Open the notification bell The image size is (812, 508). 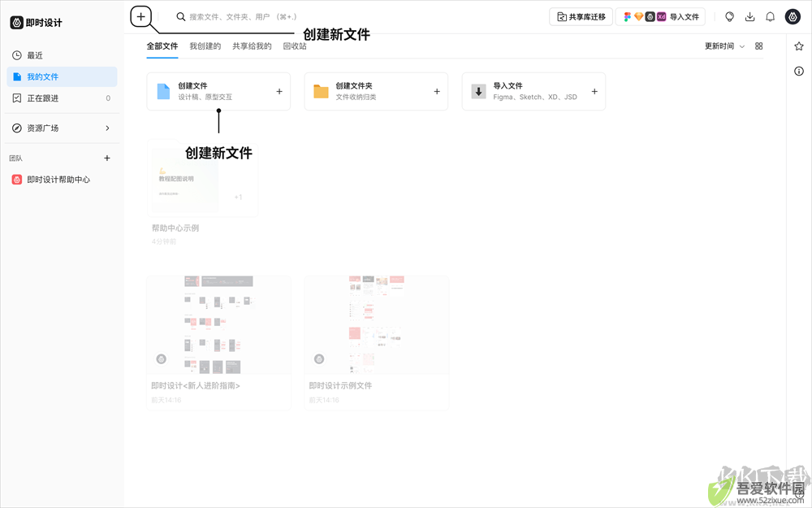(770, 16)
